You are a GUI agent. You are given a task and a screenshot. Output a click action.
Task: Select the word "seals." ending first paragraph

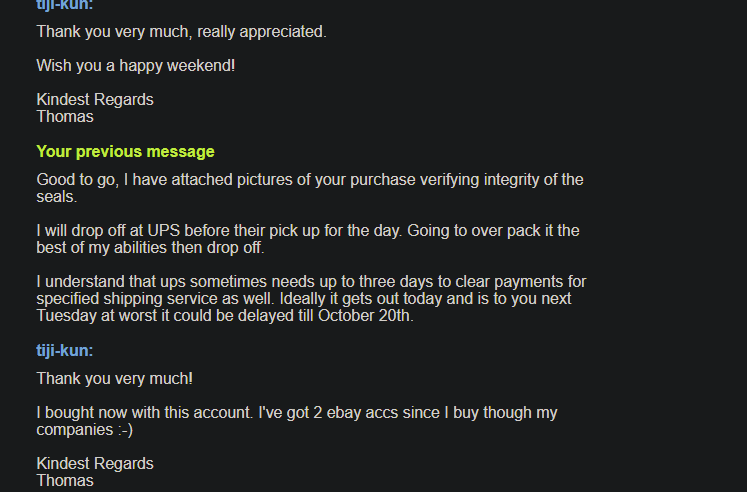click(x=57, y=197)
